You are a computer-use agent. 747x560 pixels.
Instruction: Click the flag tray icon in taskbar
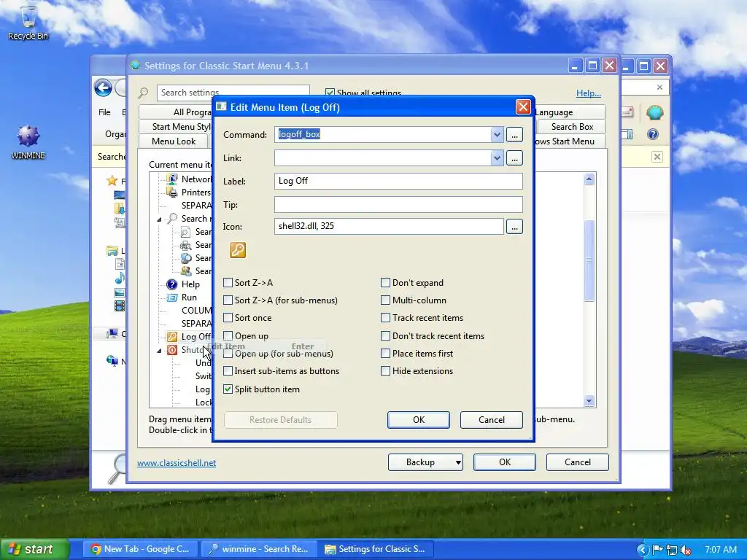pyautogui.click(x=658, y=550)
